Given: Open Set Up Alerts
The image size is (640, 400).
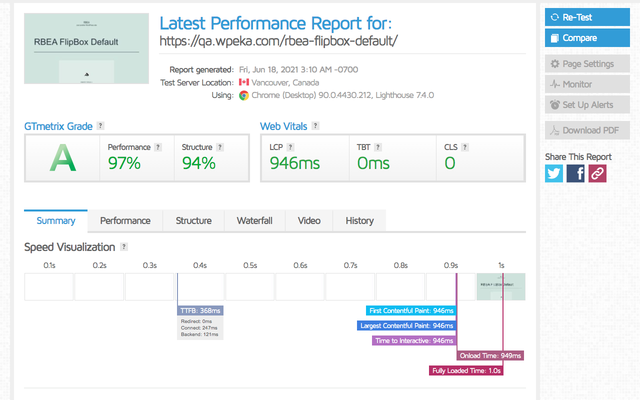Looking at the screenshot, I should point(587,105).
